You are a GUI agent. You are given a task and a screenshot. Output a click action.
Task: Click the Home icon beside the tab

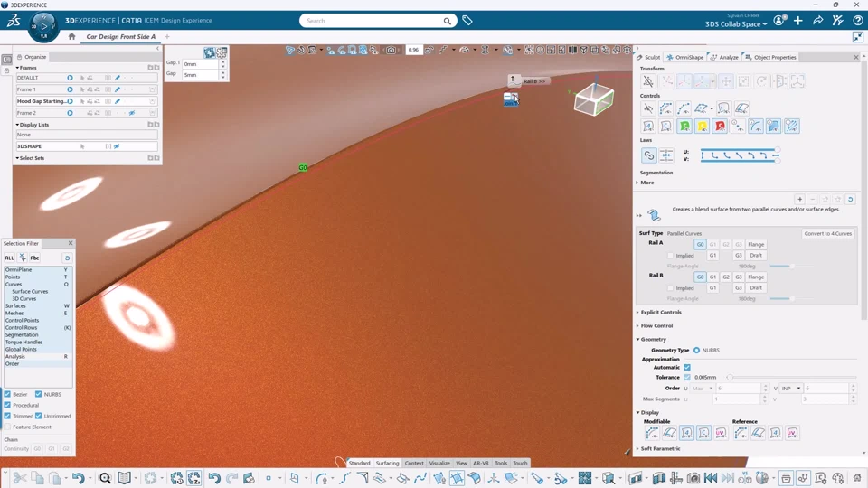[x=71, y=36]
